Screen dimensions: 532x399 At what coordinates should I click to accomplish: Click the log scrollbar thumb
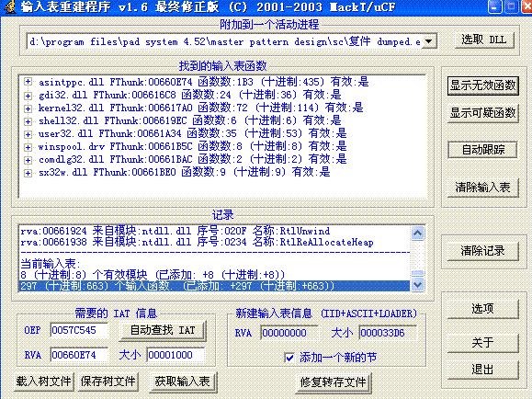tap(418, 273)
